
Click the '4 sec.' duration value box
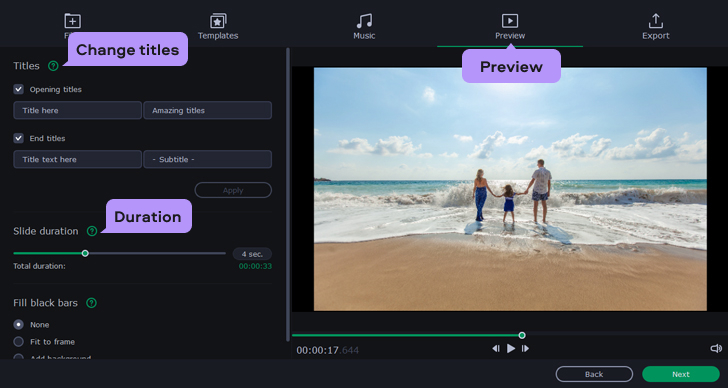pos(252,254)
